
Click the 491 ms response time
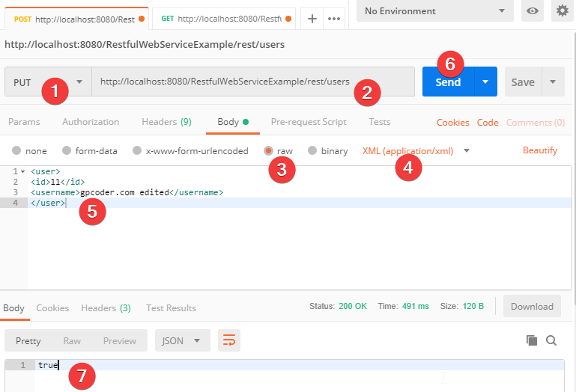pyautogui.click(x=416, y=306)
